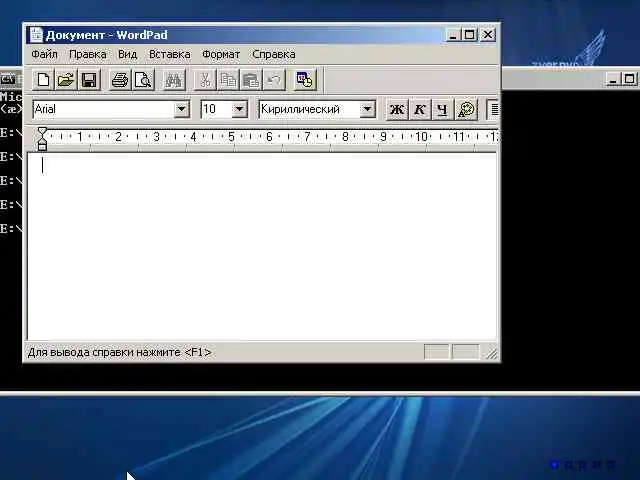Click the command prompt title bar icon

point(7,78)
